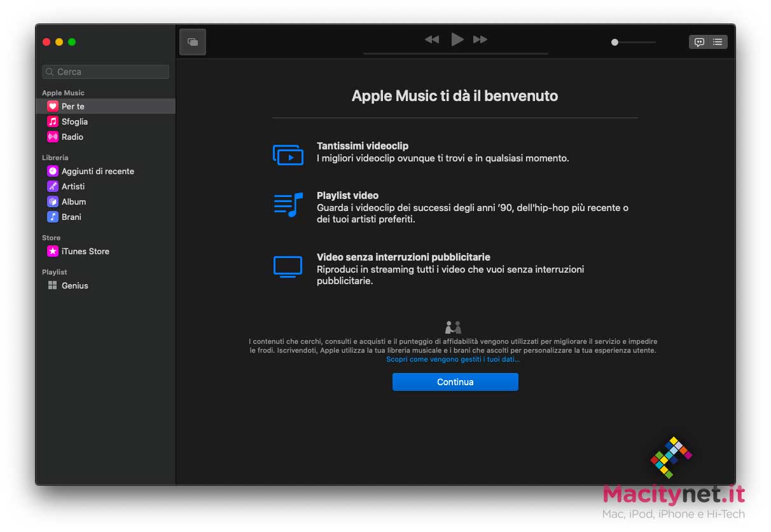Click the playback progress bar
Screen dimensions: 771x532
point(455,53)
